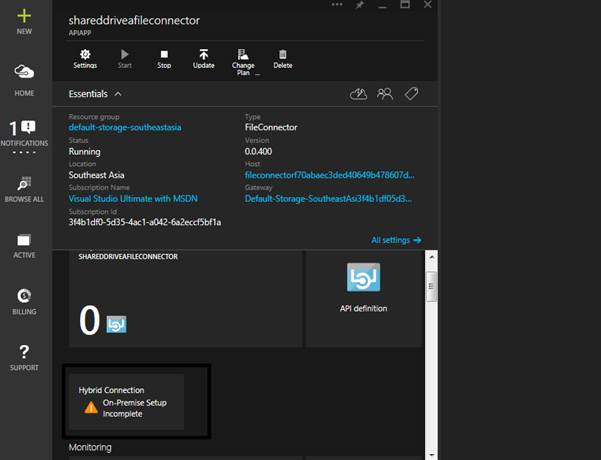Stop the API app

coord(164,59)
